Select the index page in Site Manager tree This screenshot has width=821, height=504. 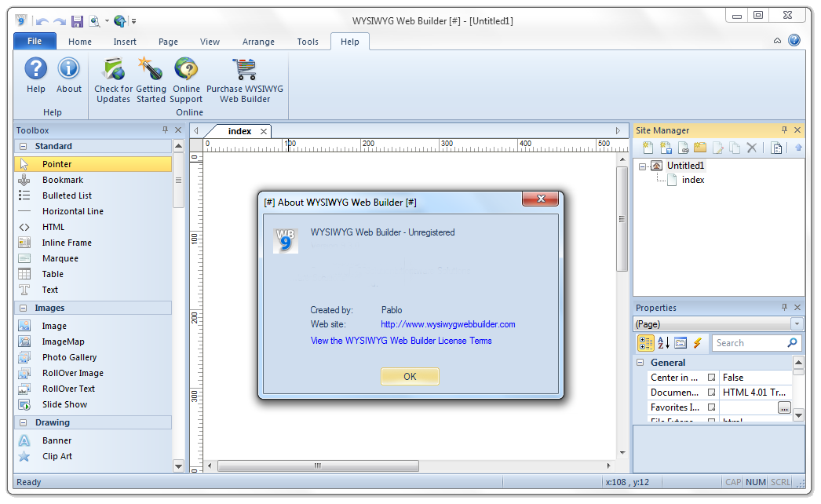pyautogui.click(x=693, y=180)
